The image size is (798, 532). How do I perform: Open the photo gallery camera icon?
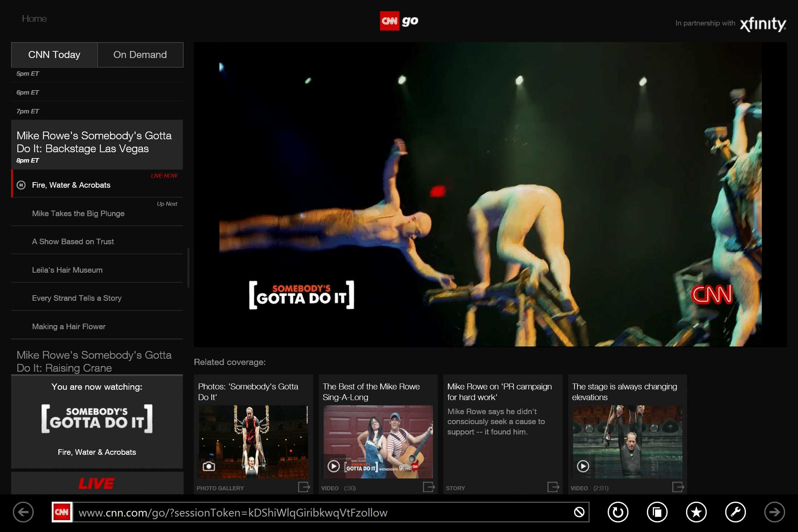tap(209, 466)
